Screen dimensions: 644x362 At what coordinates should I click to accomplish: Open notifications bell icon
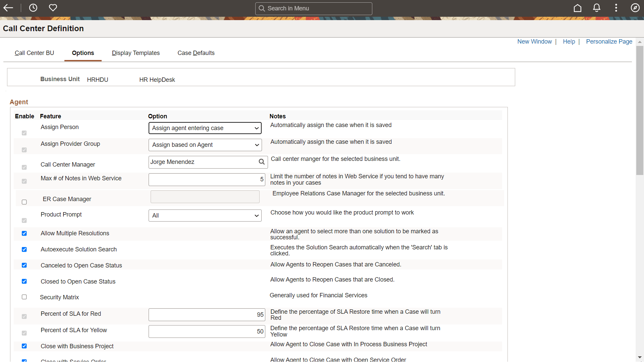point(597,8)
